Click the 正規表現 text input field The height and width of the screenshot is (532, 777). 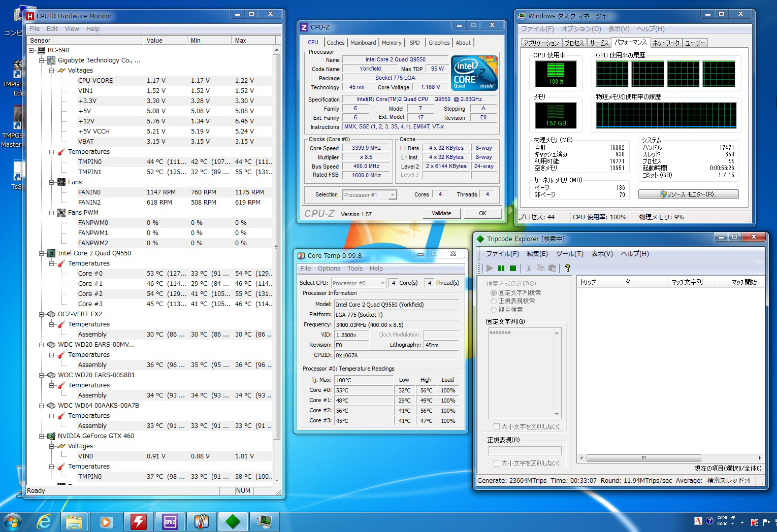tap(524, 451)
